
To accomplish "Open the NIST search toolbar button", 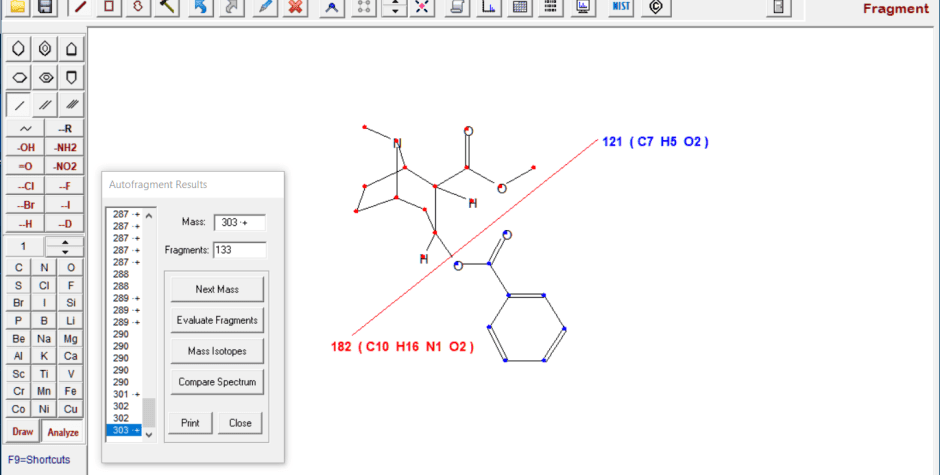I will click(x=621, y=7).
